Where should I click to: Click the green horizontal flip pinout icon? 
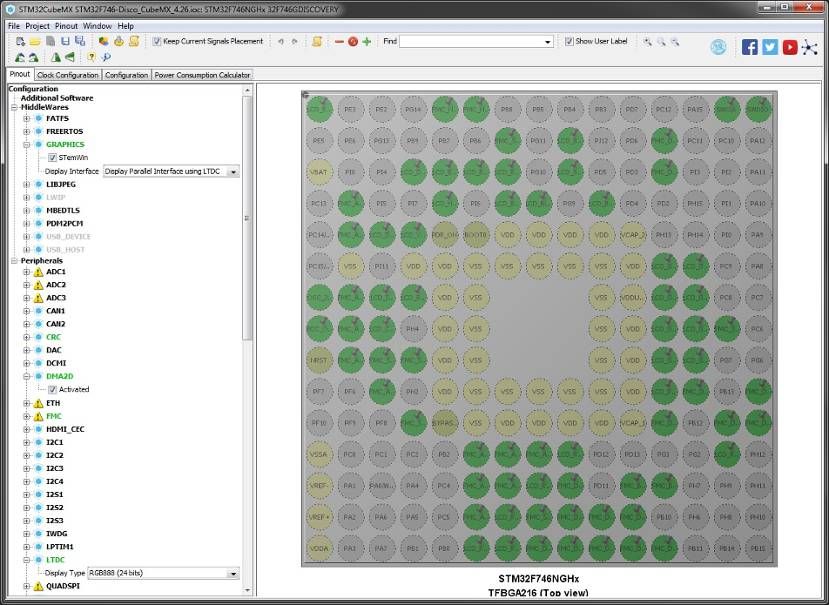coord(70,57)
